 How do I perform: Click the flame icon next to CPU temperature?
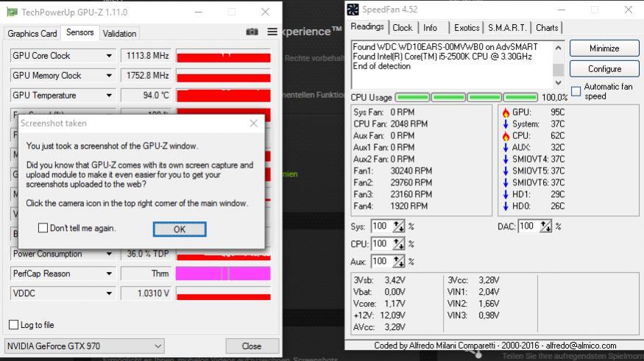[x=506, y=136]
